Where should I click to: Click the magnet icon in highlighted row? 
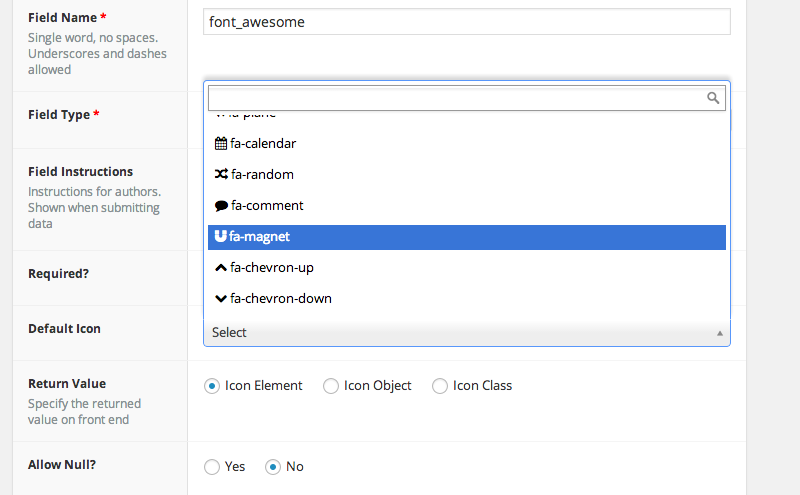coord(221,237)
